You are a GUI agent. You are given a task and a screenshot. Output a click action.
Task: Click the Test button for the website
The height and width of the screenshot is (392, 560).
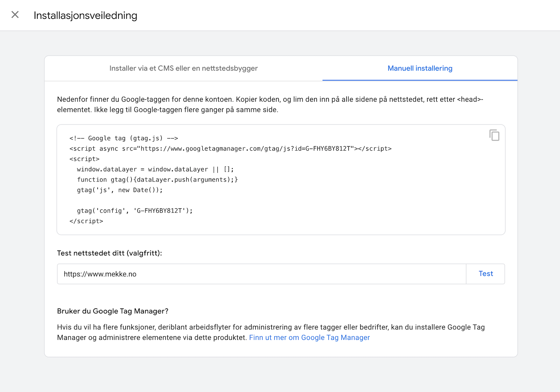[x=486, y=274]
